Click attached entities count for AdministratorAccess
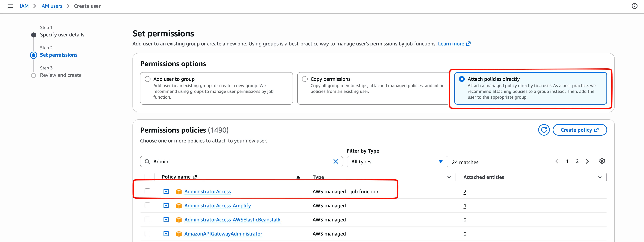Image resolution: width=644 pixels, height=242 pixels. click(x=465, y=192)
